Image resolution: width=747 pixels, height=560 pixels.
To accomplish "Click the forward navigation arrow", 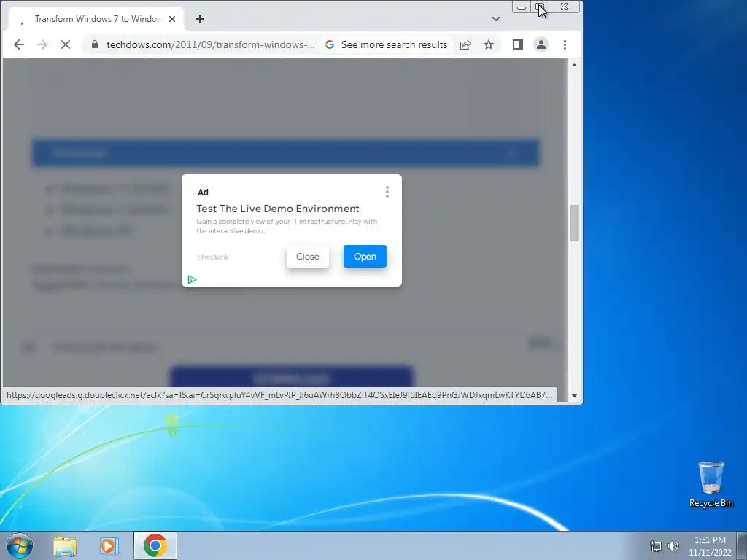I will (x=42, y=44).
